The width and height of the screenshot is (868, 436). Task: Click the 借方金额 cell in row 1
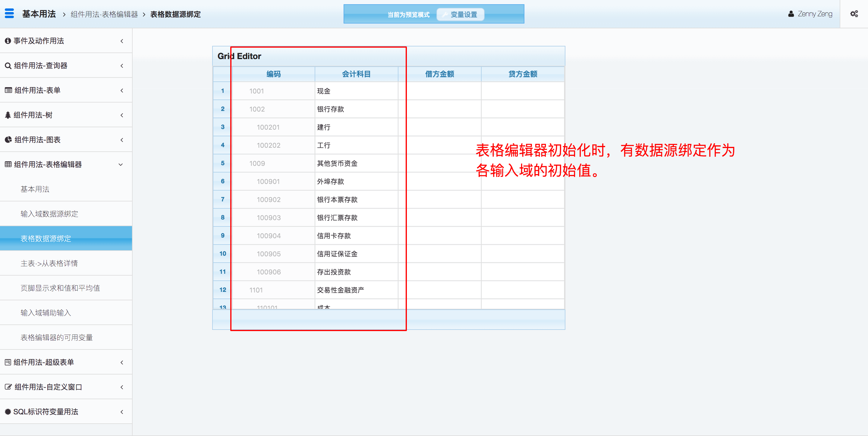pyautogui.click(x=439, y=91)
